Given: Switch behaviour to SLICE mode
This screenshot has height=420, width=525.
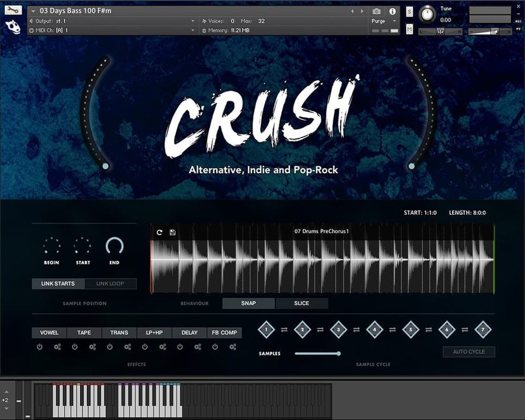Looking at the screenshot, I should [x=302, y=303].
